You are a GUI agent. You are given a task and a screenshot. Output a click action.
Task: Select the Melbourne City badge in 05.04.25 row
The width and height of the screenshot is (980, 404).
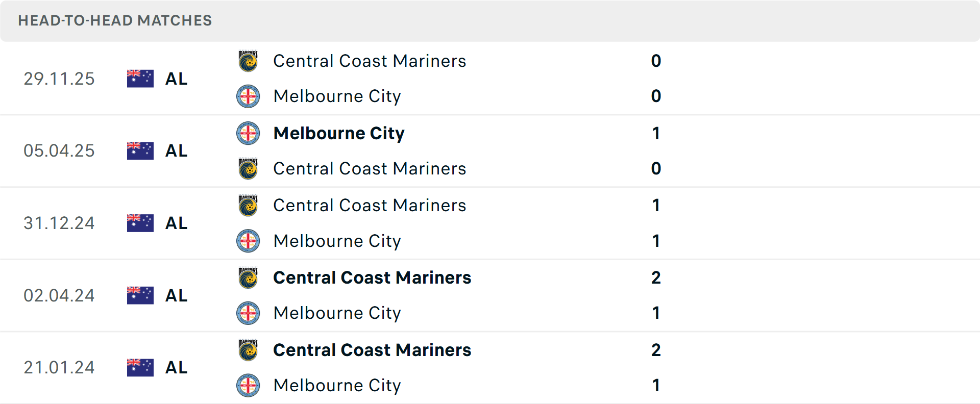pos(248,133)
